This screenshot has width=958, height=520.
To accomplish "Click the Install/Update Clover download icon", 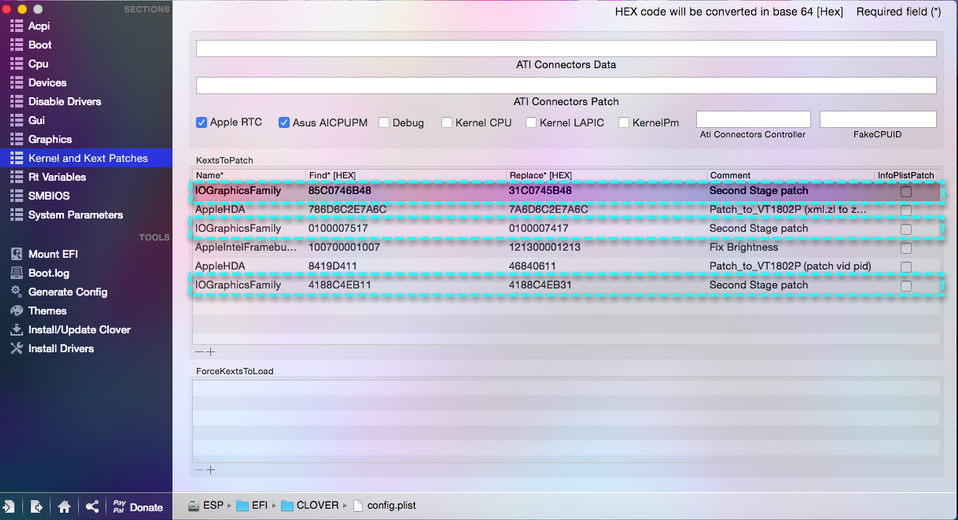I will click(x=16, y=329).
